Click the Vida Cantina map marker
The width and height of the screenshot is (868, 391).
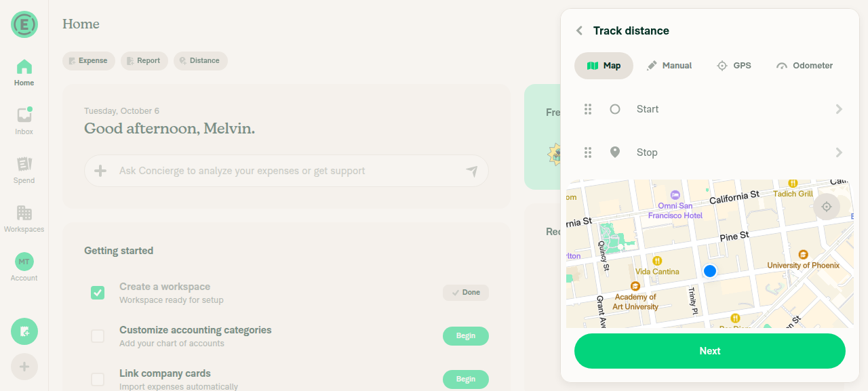(656, 261)
